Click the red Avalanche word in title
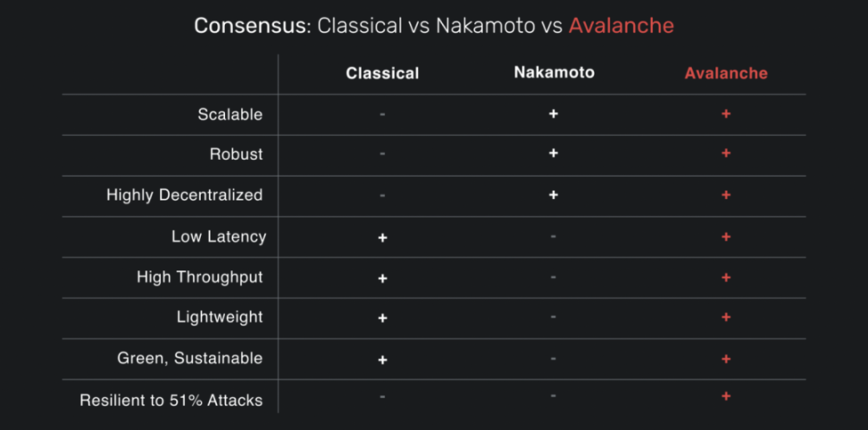Image resolution: width=868 pixels, height=430 pixels. pyautogui.click(x=621, y=26)
